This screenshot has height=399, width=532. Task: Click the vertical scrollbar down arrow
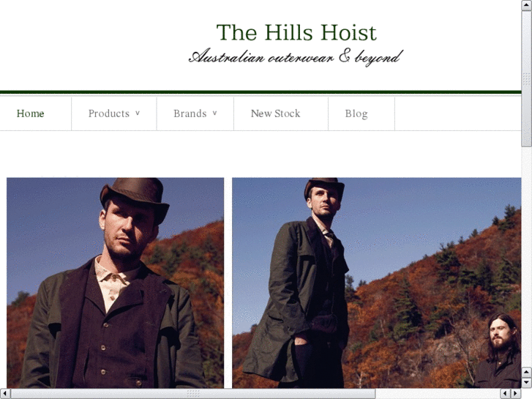pyautogui.click(x=527, y=383)
